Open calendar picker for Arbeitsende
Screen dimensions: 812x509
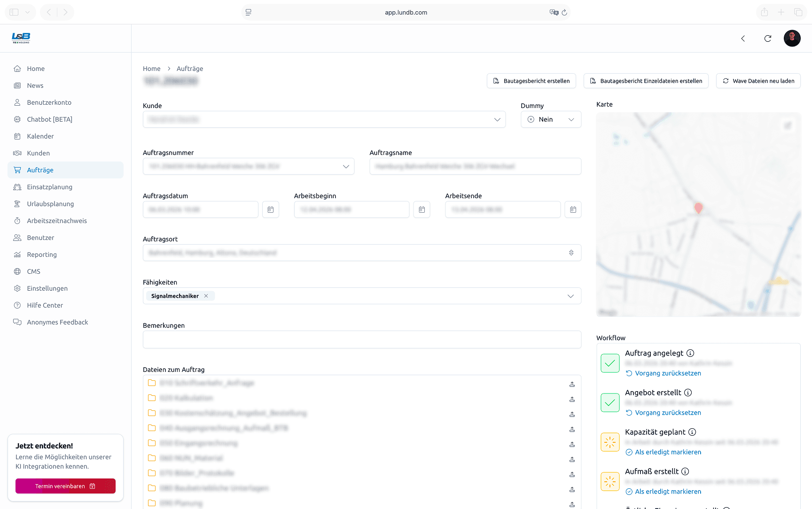[573, 209]
